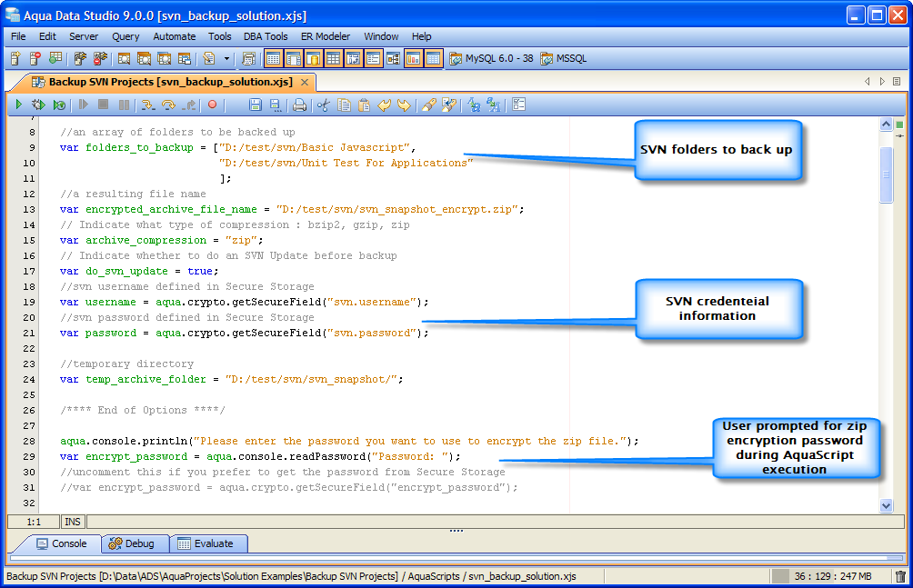This screenshot has height=588, width=913.
Task: Save the script with the floppy disk icon
Action: (x=255, y=105)
